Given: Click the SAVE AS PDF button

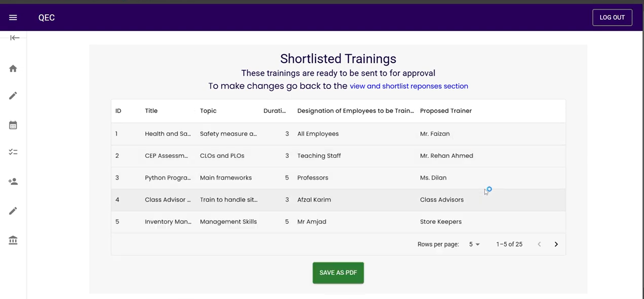Looking at the screenshot, I should tap(338, 273).
